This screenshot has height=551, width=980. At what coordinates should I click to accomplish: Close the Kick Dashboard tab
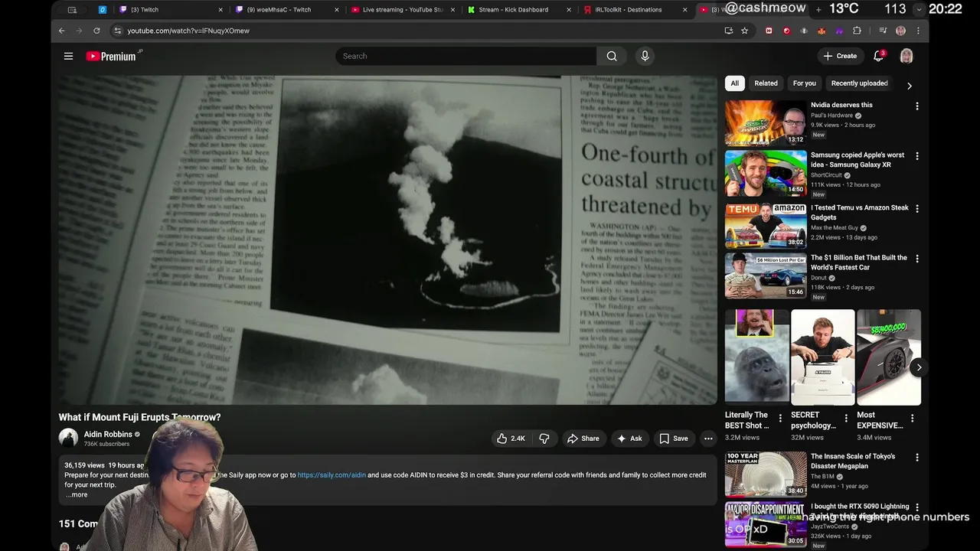tap(569, 10)
